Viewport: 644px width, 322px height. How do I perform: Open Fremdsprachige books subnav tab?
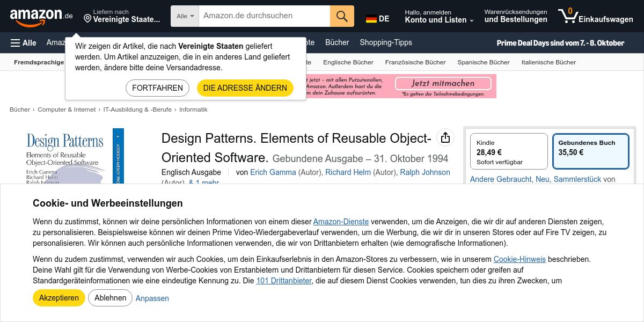pyautogui.click(x=39, y=62)
